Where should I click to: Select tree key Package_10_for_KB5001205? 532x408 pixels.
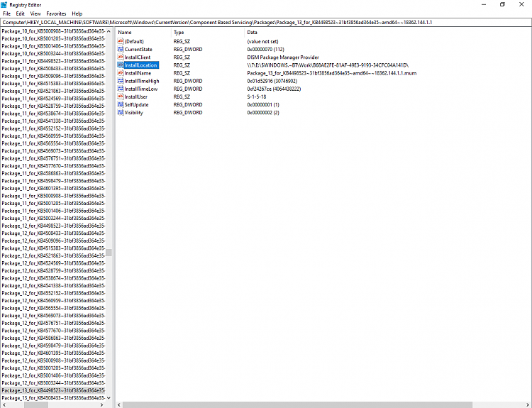pyautogui.click(x=53, y=39)
